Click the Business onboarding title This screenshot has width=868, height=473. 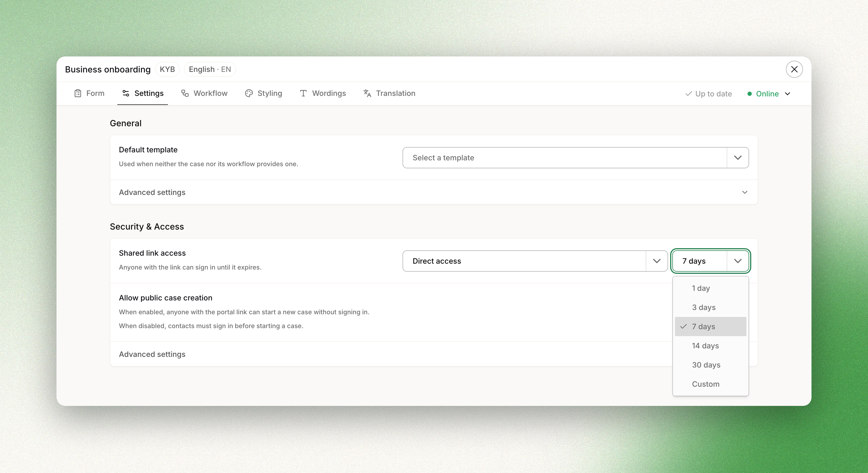[x=108, y=69]
